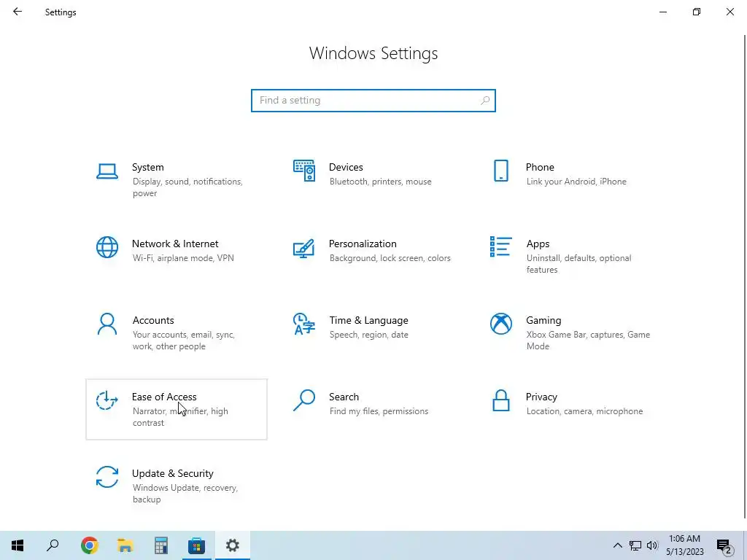Click the Settings gear in the taskbar
The height and width of the screenshot is (560, 747).
(233, 545)
